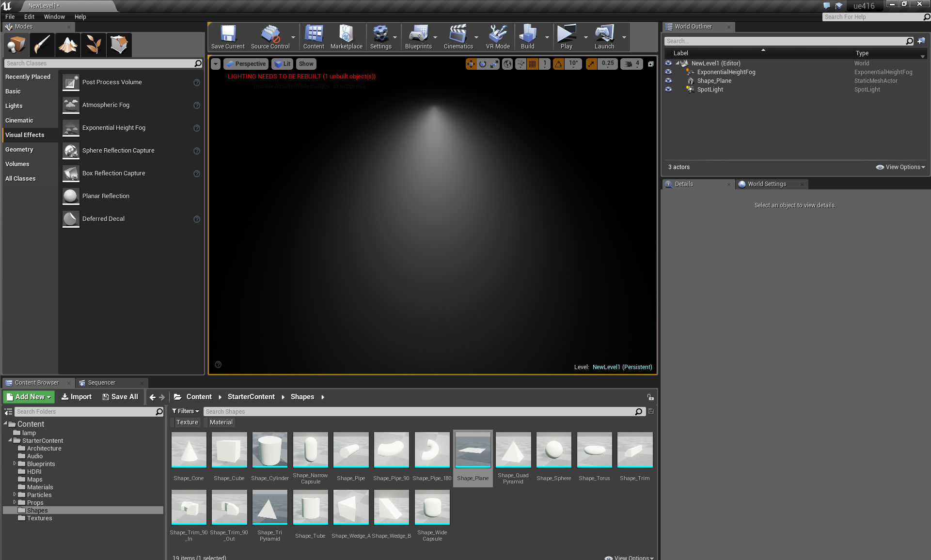Open the Window menu

pyautogui.click(x=54, y=16)
